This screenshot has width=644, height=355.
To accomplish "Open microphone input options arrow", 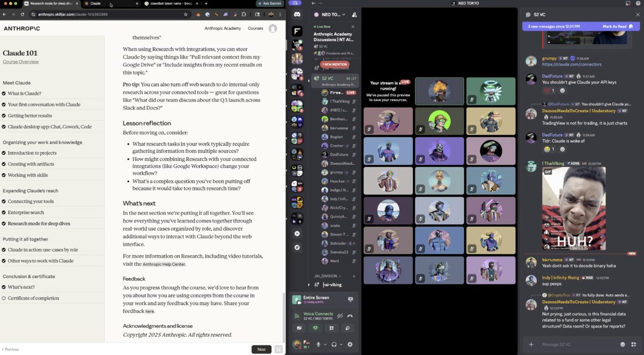I will (325, 344).
